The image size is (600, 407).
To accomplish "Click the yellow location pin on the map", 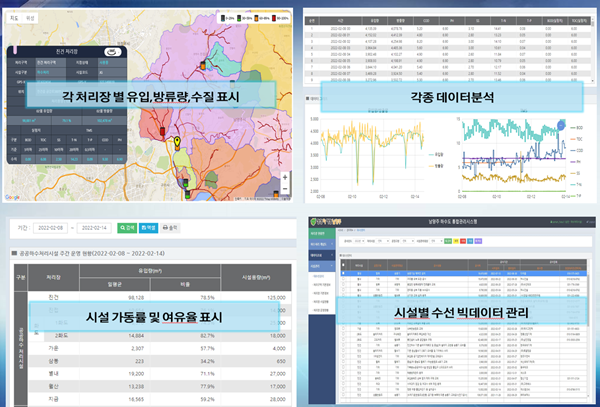I will pyautogui.click(x=177, y=142).
